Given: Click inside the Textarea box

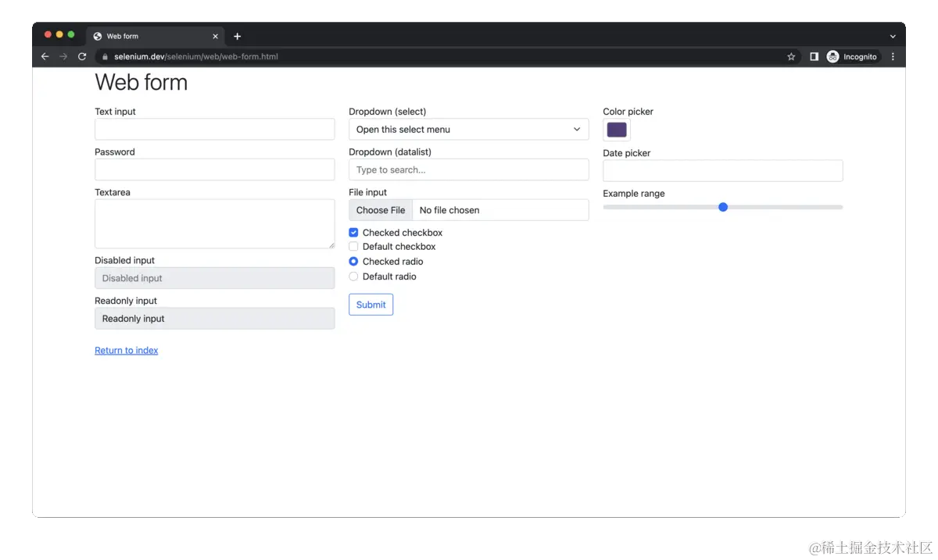Looking at the screenshot, I should point(215,223).
